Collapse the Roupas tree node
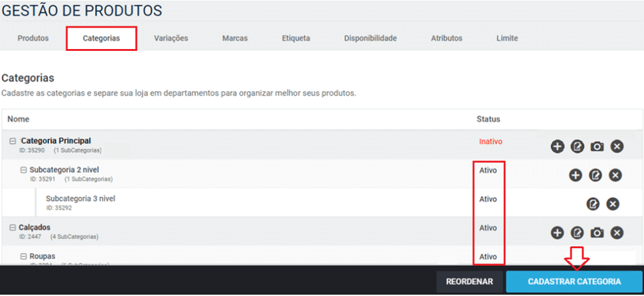This screenshot has width=644, height=296. 24,256
